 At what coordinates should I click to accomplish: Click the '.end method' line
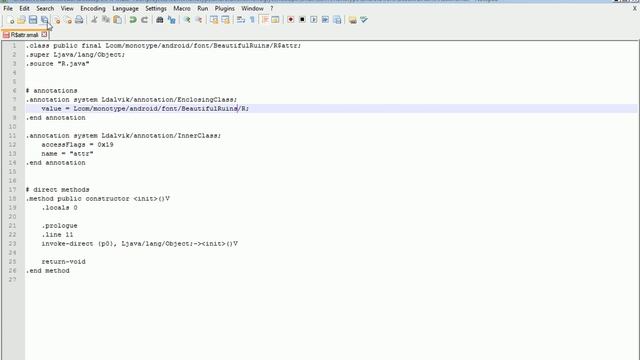click(x=48, y=271)
